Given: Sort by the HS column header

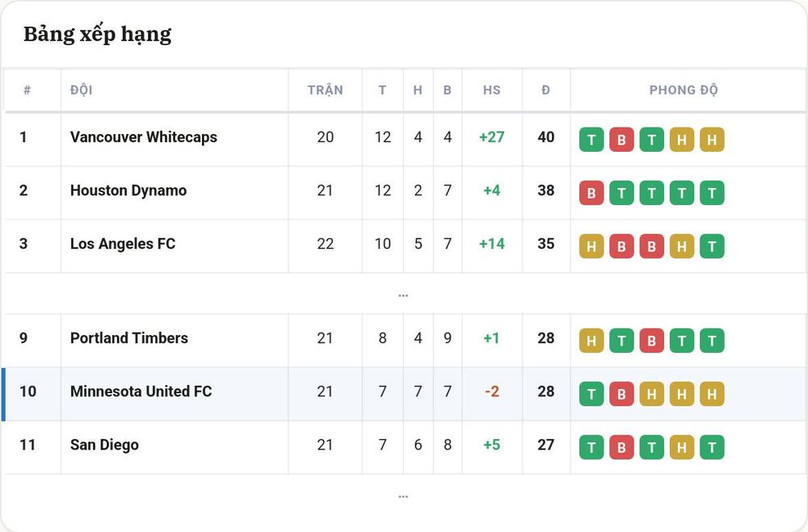Looking at the screenshot, I should click(491, 90).
